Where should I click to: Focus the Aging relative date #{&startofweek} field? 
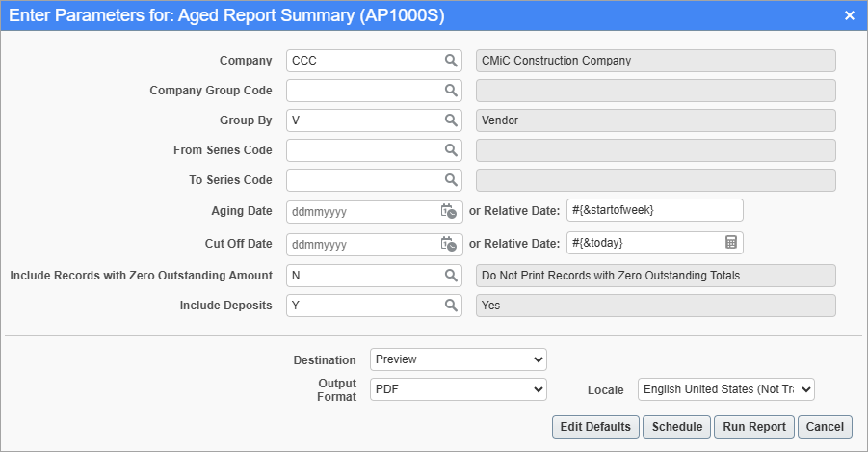[x=655, y=210]
